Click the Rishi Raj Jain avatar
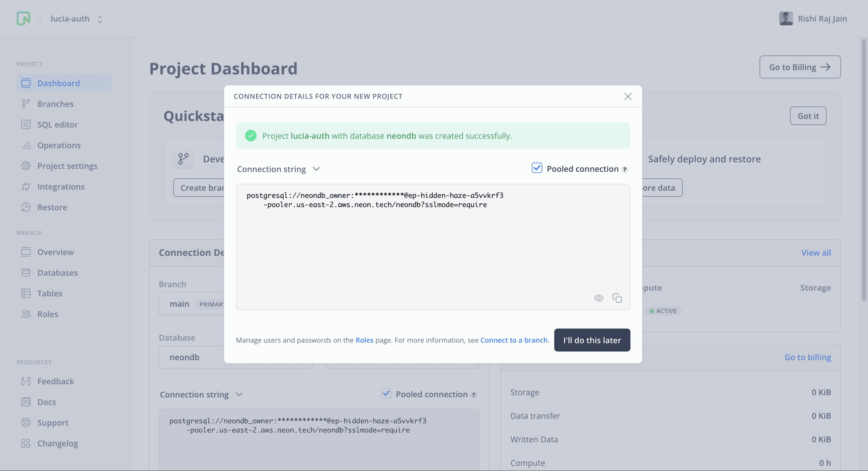 (786, 19)
